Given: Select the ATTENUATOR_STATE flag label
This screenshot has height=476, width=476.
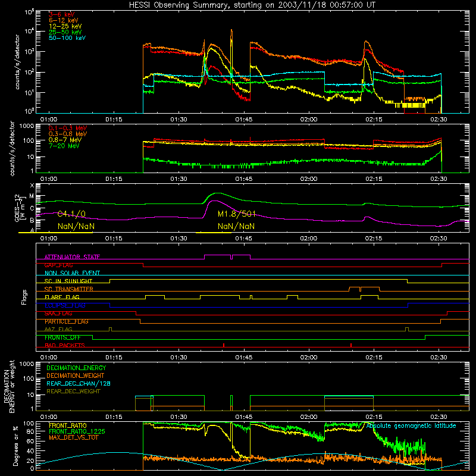Looking at the screenshot, I should (x=72, y=257).
